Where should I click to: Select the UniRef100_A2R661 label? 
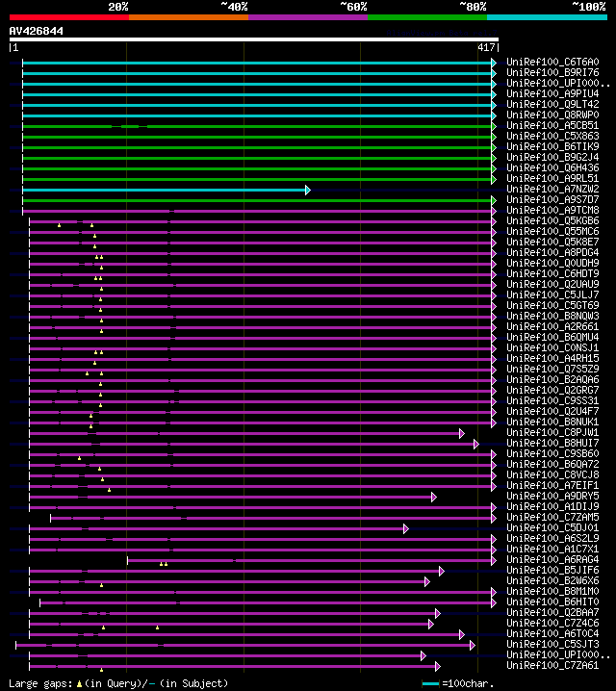click(x=552, y=326)
